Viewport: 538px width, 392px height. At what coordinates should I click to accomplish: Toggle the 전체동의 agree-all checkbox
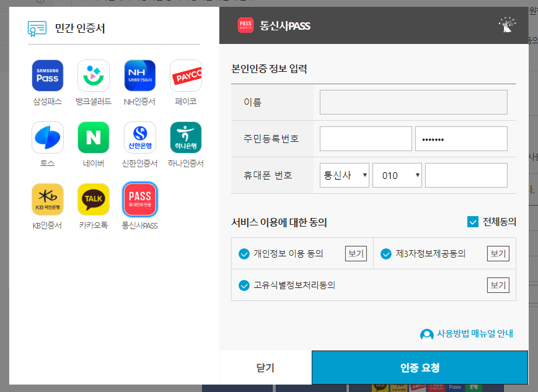pyautogui.click(x=473, y=222)
